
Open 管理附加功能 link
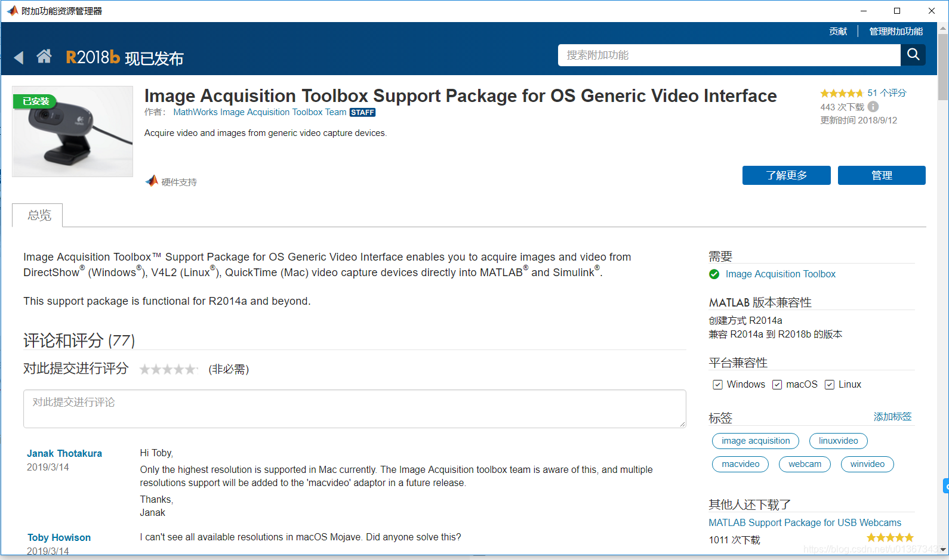(896, 31)
